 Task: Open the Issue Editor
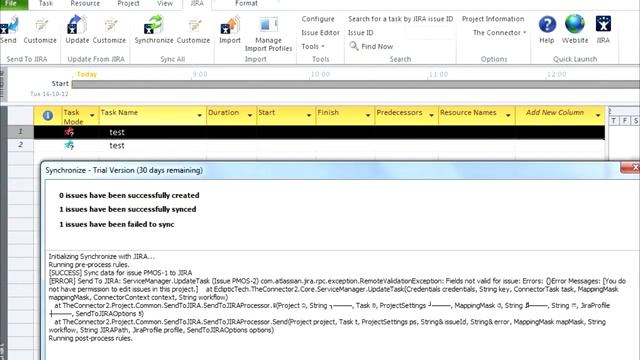[x=320, y=33]
